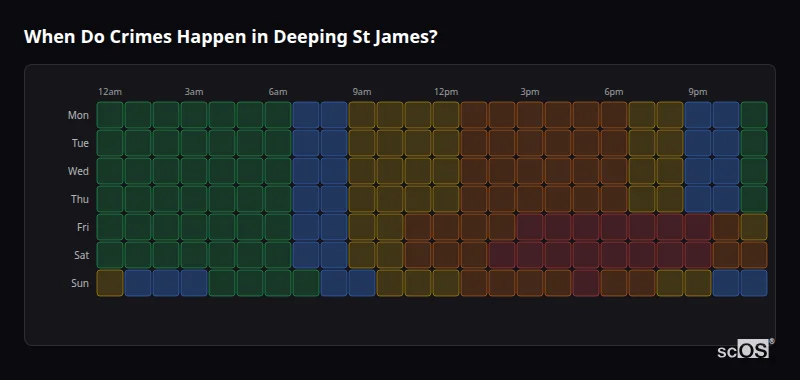Screen dimensions: 800x380
Task: Click the 'Tue' row label
Action: click(x=80, y=143)
